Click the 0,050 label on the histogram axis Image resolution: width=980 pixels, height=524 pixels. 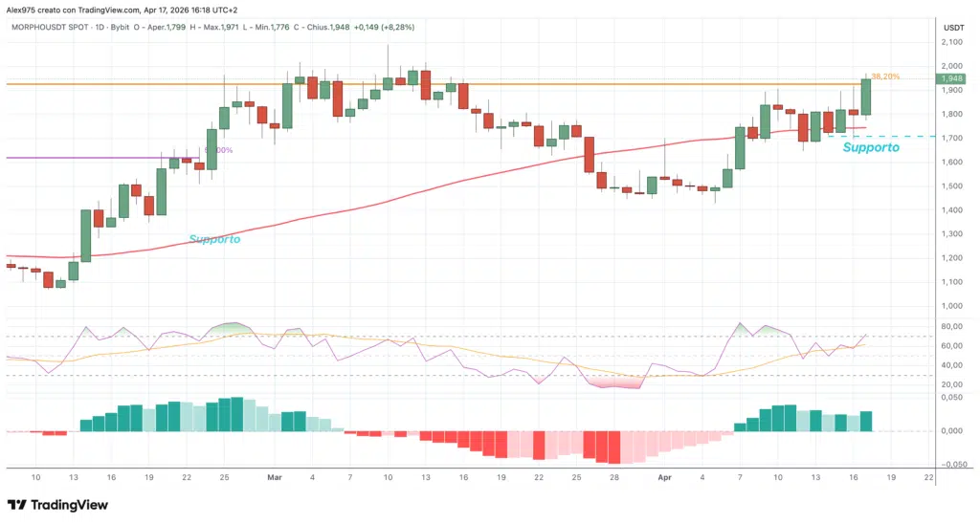(x=952, y=396)
